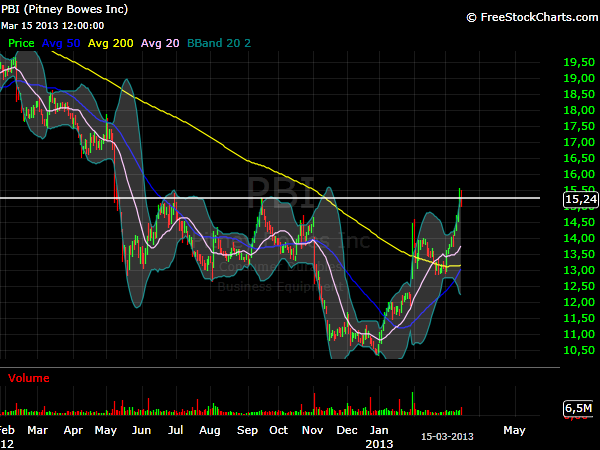Viewport: 600px width, 450px height.
Task: Click the 15,24 current price marker
Action: [x=581, y=199]
